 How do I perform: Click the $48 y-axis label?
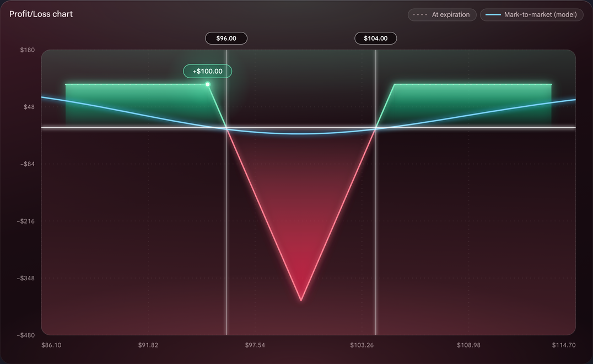pos(29,107)
